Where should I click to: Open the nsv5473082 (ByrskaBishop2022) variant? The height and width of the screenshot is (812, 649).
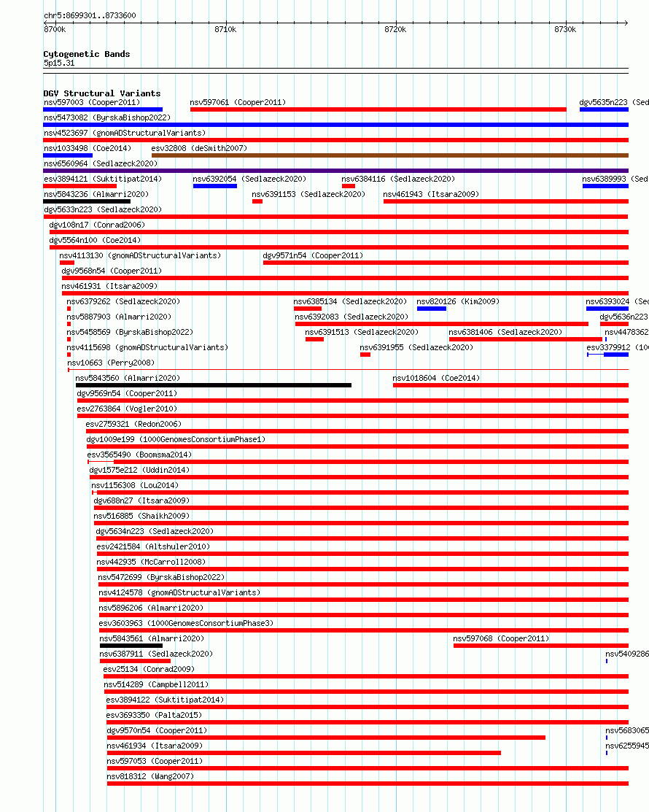[x=107, y=117]
